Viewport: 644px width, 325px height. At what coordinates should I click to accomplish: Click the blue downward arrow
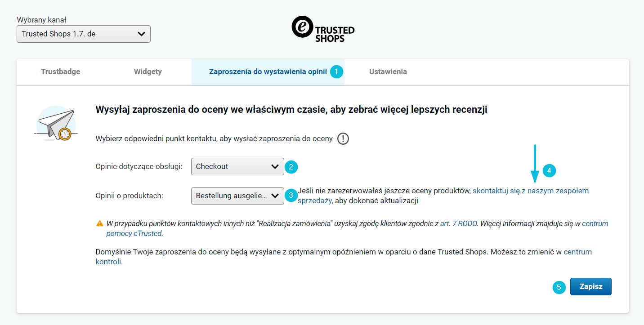point(534,165)
